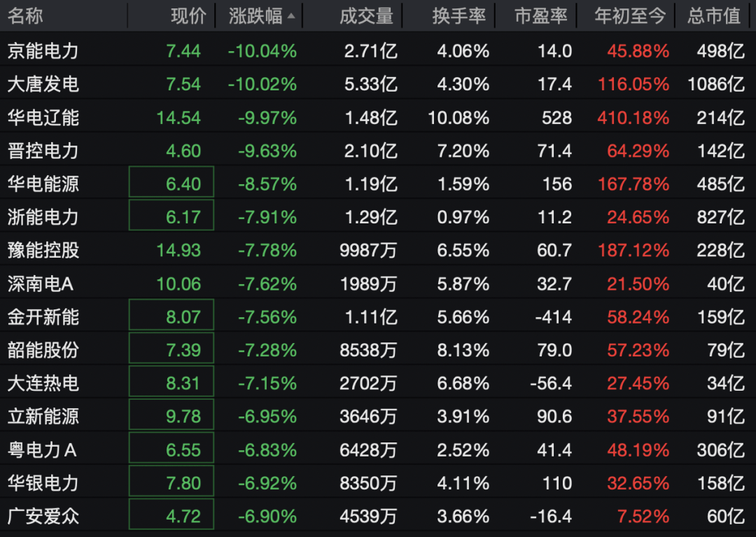Click the -6.92% change of 华银电力

267,484
